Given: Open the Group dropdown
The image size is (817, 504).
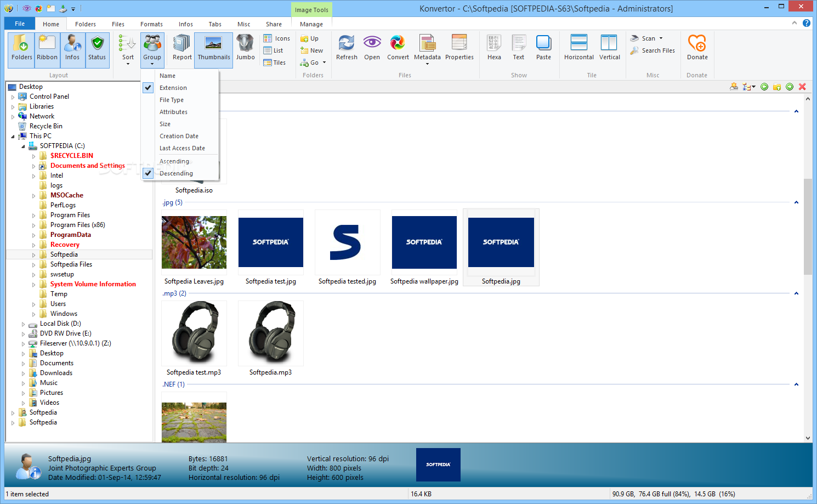Looking at the screenshot, I should [x=152, y=50].
